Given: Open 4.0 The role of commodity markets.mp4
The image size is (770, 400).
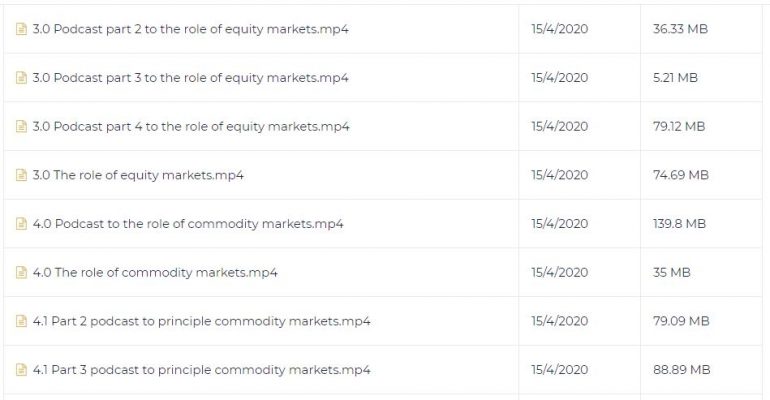Looking at the screenshot, I should pyautogui.click(x=155, y=272).
